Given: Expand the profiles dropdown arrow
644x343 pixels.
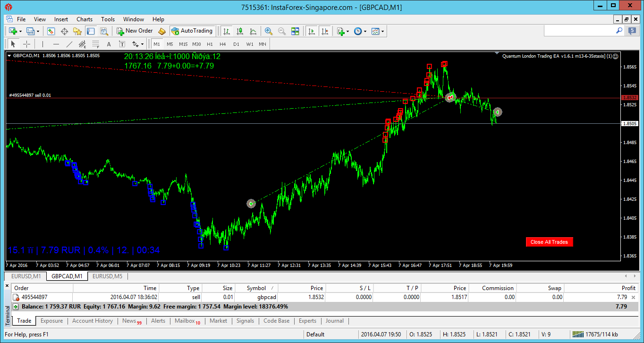Looking at the screenshot, I should (x=38, y=31).
